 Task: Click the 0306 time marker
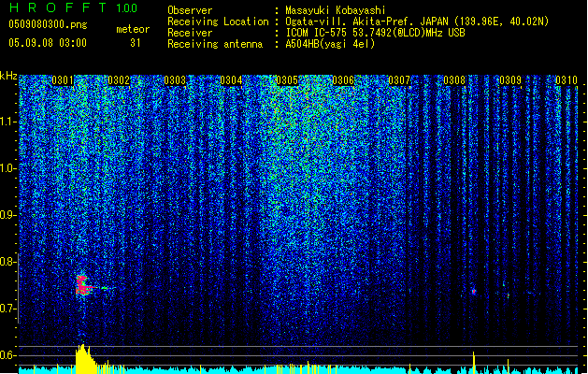pyautogui.click(x=343, y=80)
